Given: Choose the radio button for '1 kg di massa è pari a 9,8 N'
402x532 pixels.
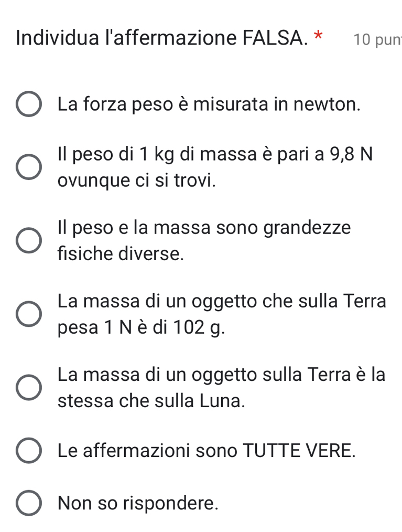Looking at the screenshot, I should 28,167.
